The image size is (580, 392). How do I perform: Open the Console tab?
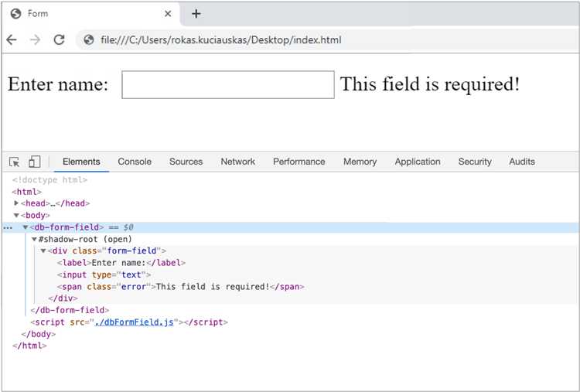pyautogui.click(x=135, y=162)
